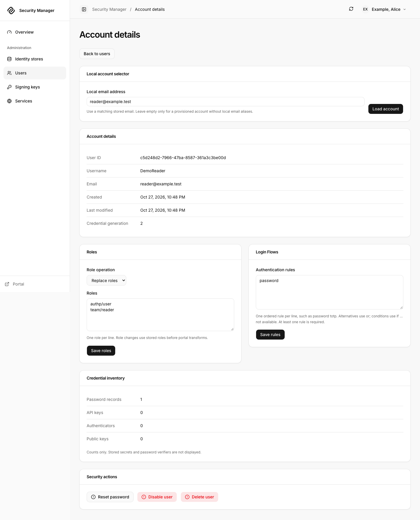Image resolution: width=420 pixels, height=520 pixels.
Task: Focus the Local email address field
Action: point(225,102)
